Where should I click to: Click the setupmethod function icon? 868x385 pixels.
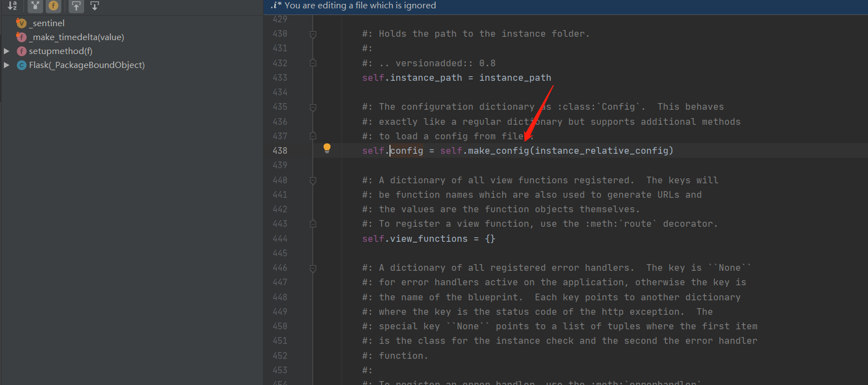point(22,51)
